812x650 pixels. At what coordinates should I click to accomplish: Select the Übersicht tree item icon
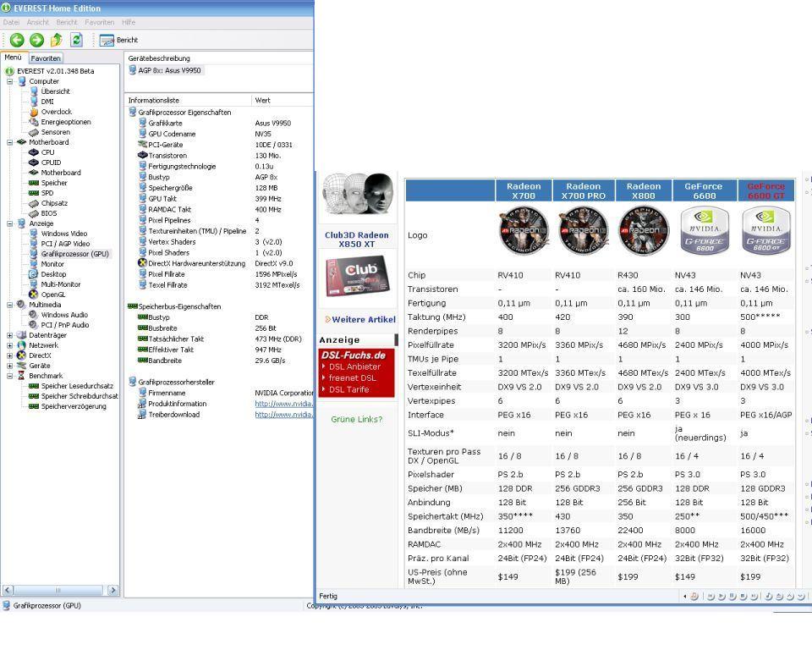click(x=34, y=91)
